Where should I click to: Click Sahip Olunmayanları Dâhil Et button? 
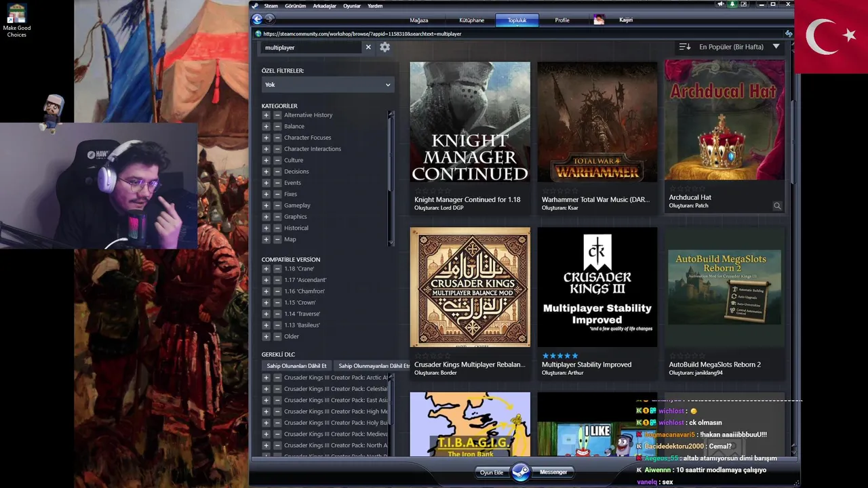coord(372,366)
